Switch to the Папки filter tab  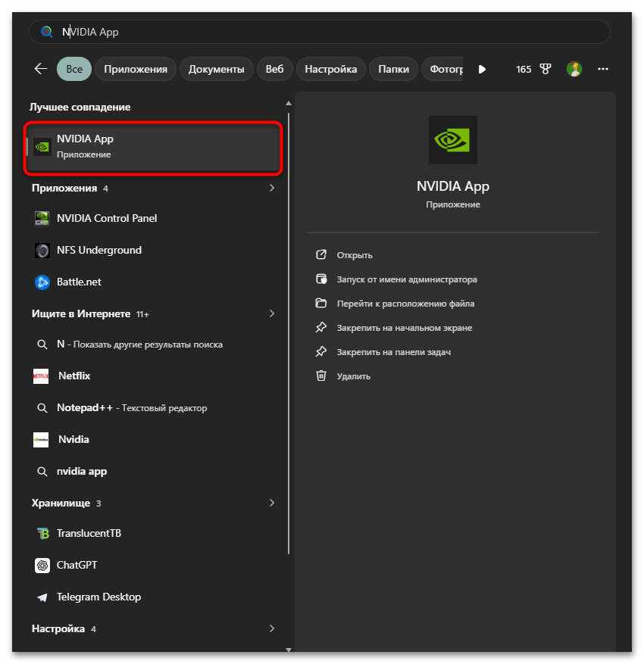point(394,69)
